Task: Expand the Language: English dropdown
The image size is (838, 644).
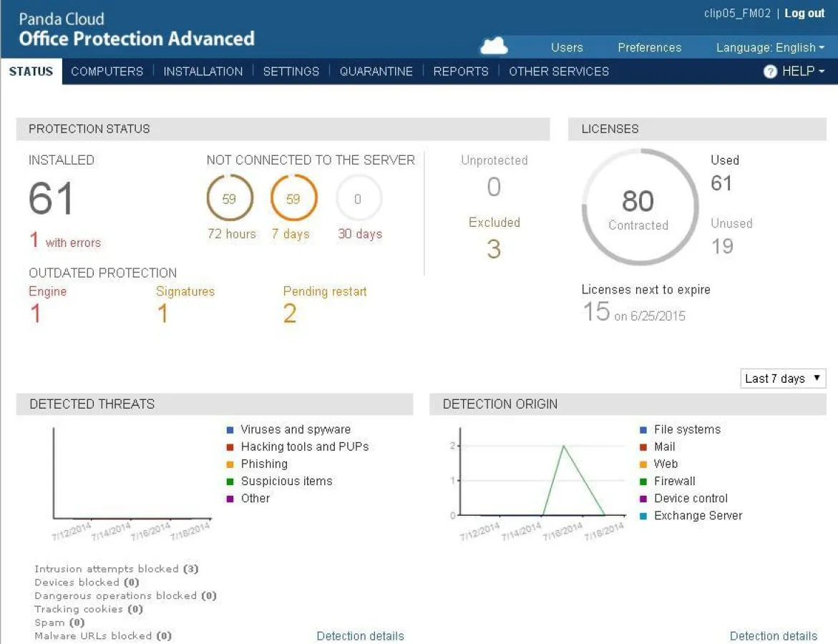Action: click(770, 48)
